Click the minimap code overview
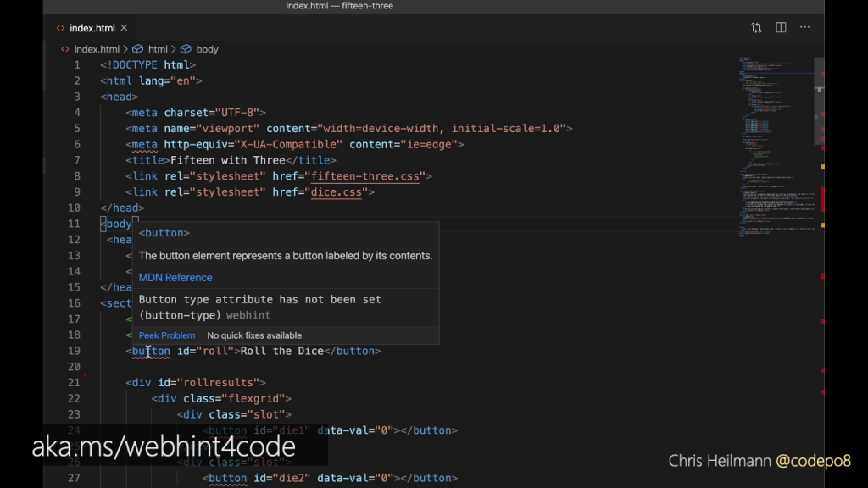The width and height of the screenshot is (868, 488). coord(775,147)
